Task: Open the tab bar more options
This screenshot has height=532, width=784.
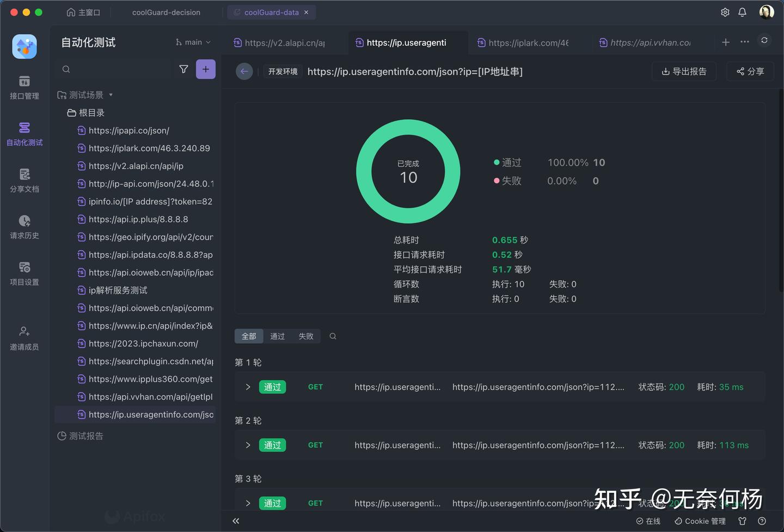Action: [745, 42]
